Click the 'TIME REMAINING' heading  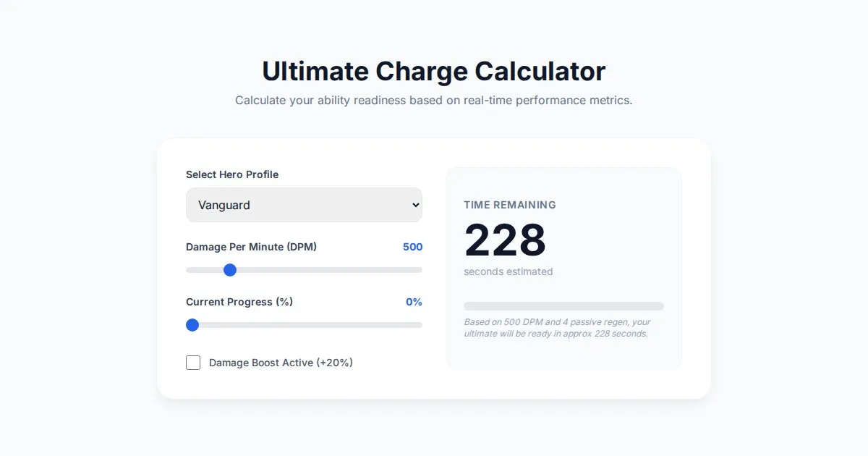pyautogui.click(x=510, y=205)
